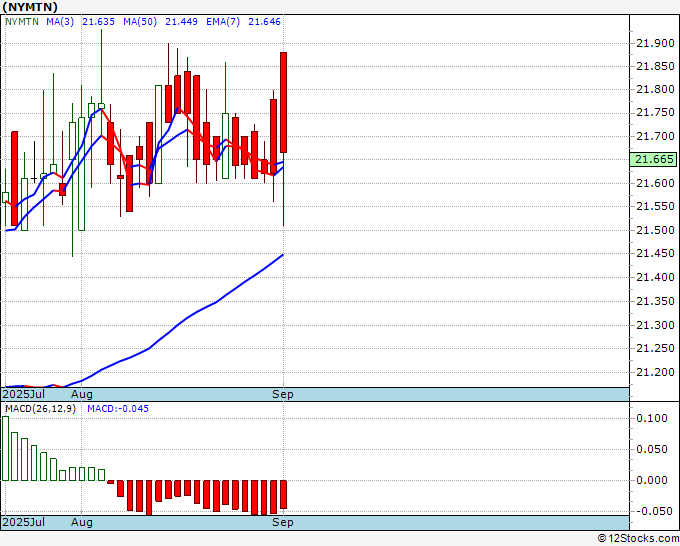Viewport: 680px width, 546px height.
Task: Click Aug label on MACD axis
Action: 82,522
